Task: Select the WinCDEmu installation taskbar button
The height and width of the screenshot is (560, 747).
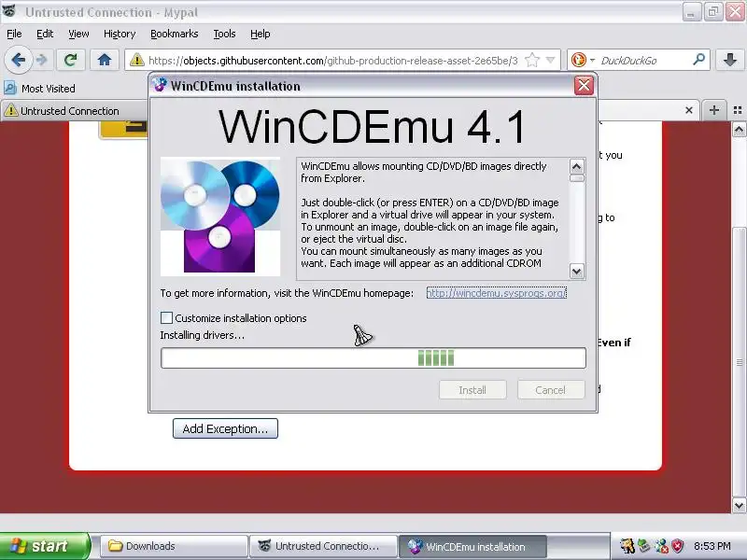Action: point(472,546)
